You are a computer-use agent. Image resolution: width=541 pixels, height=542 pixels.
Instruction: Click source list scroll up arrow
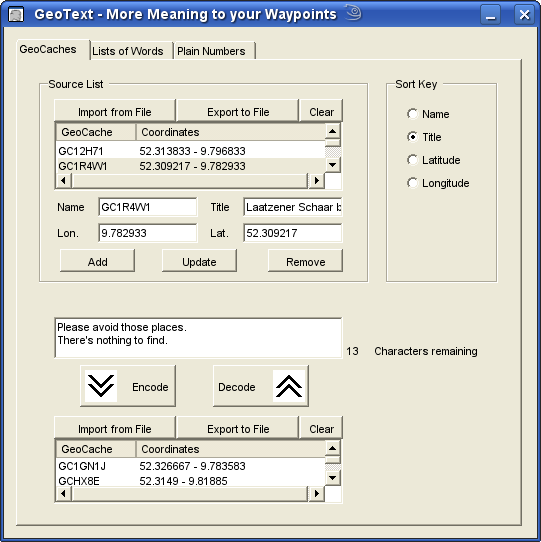click(333, 131)
